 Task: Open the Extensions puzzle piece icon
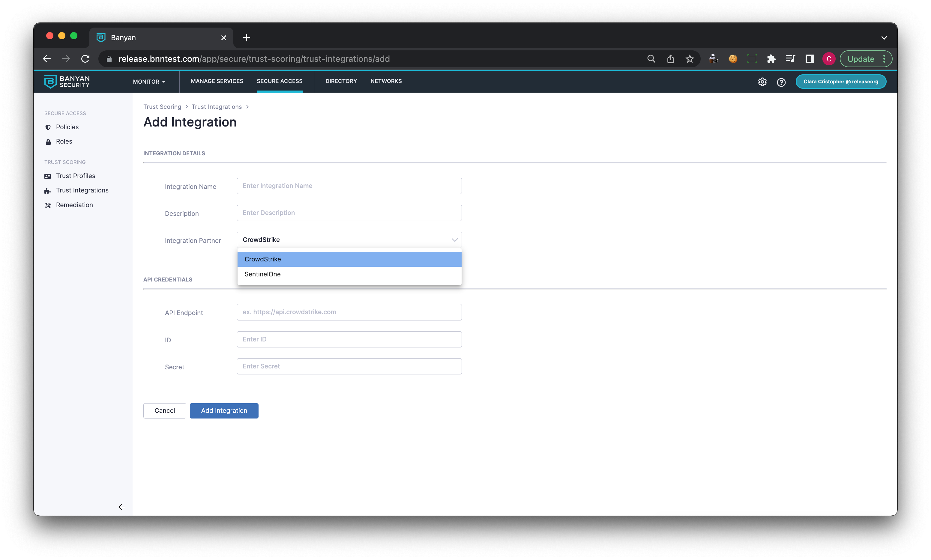click(x=771, y=59)
